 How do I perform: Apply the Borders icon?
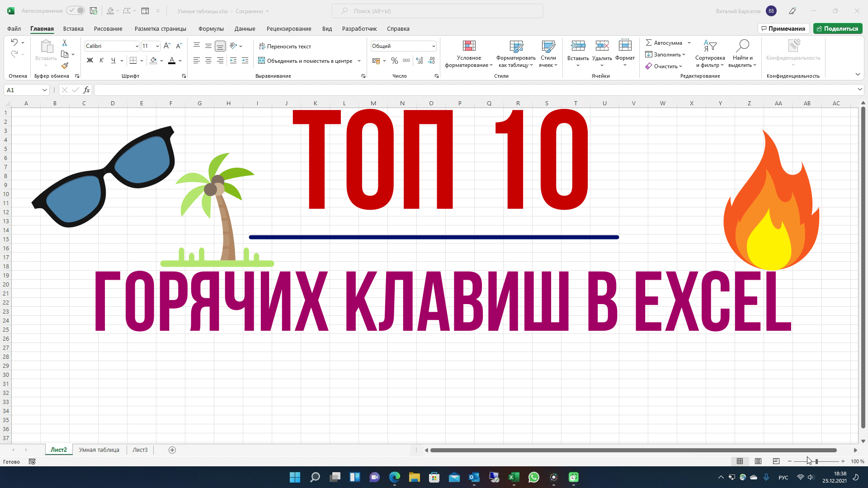[x=133, y=61]
